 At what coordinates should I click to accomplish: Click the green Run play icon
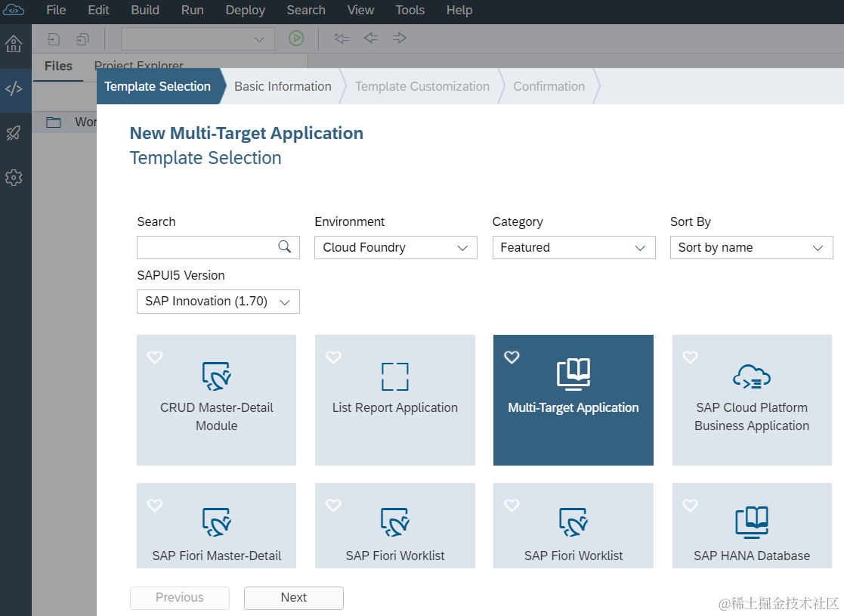click(296, 39)
